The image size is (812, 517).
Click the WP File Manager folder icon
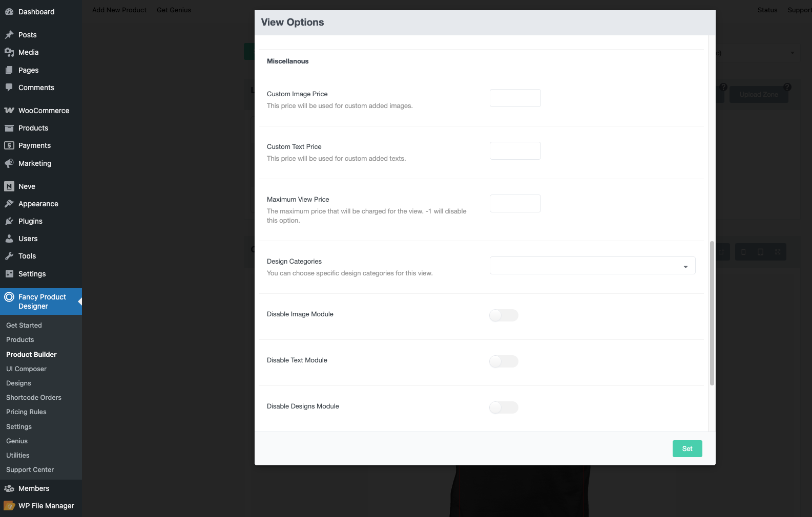9,506
